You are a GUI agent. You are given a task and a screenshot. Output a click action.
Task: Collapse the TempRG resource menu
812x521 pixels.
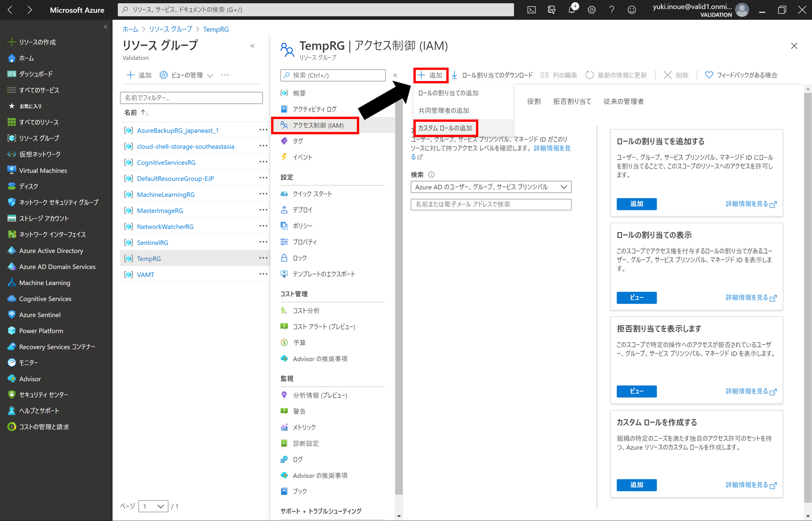point(395,75)
